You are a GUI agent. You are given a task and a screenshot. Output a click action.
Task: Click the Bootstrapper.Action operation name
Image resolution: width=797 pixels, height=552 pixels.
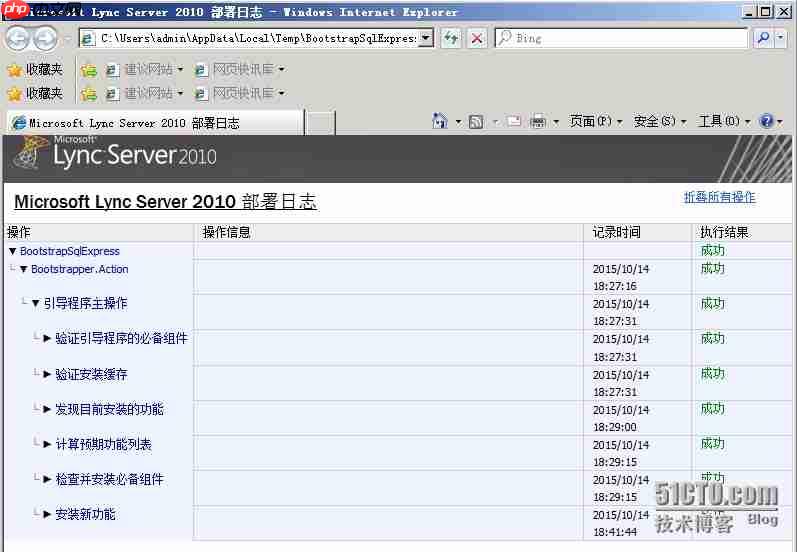tap(80, 269)
